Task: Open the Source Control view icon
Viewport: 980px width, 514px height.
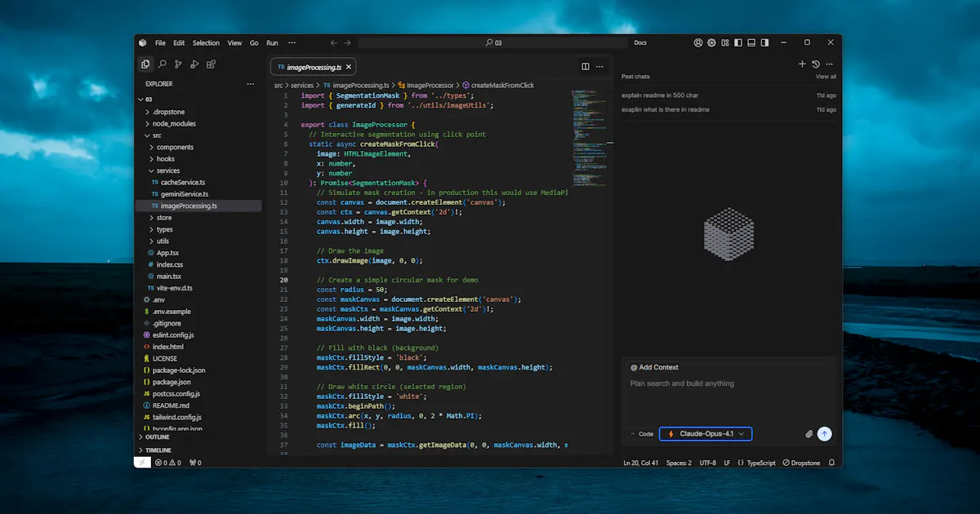Action: (178, 64)
